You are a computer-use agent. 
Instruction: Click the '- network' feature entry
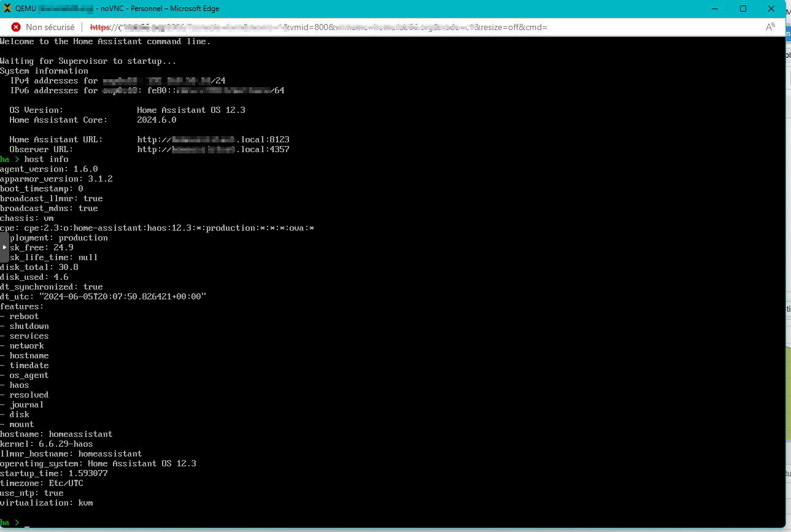coord(22,346)
